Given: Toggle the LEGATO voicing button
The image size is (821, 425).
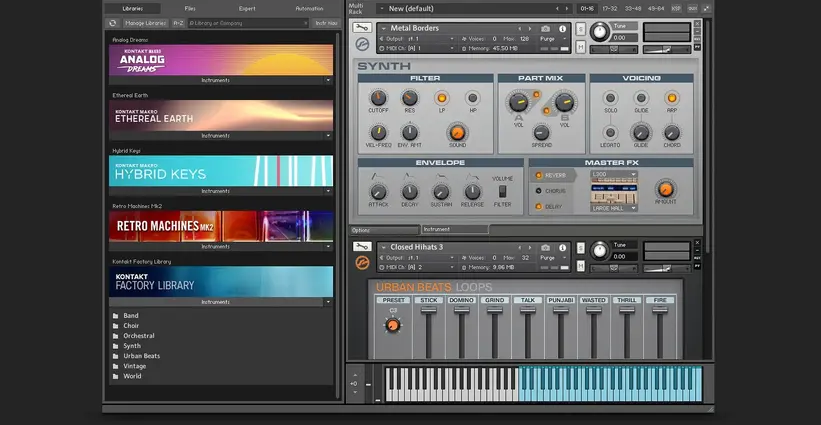Looking at the screenshot, I should (610, 132).
